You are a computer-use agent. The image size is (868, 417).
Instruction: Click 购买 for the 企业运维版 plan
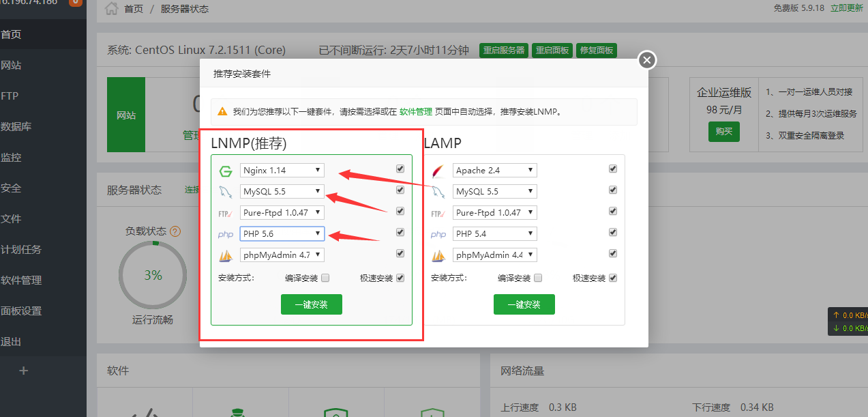click(x=724, y=131)
